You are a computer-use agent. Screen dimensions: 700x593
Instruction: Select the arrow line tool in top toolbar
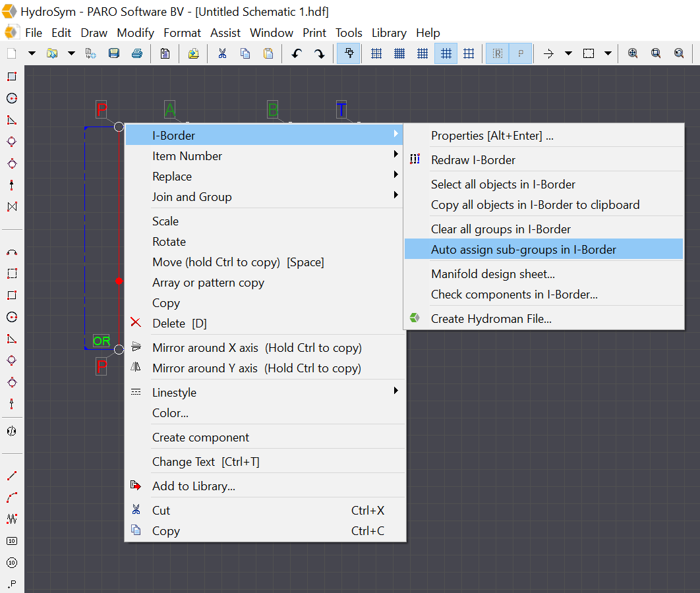click(548, 53)
